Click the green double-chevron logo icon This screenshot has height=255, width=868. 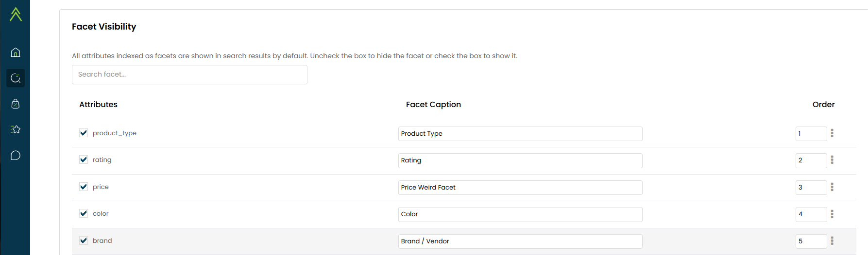(16, 14)
